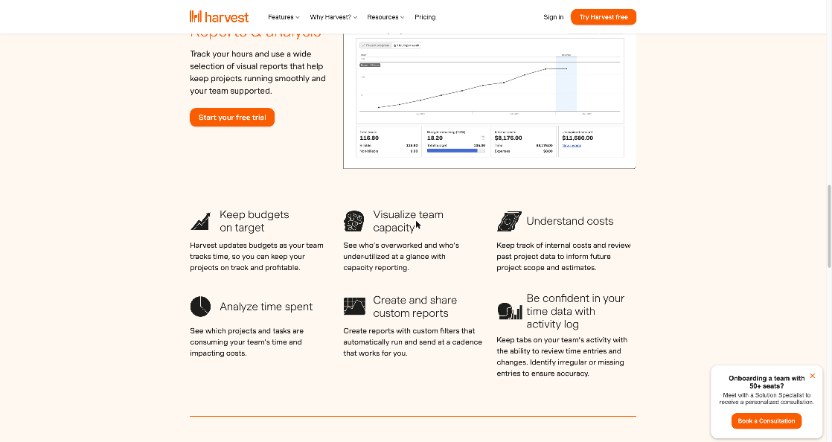Click the Understand costs heading
This screenshot has width=832, height=442.
coord(570,221)
